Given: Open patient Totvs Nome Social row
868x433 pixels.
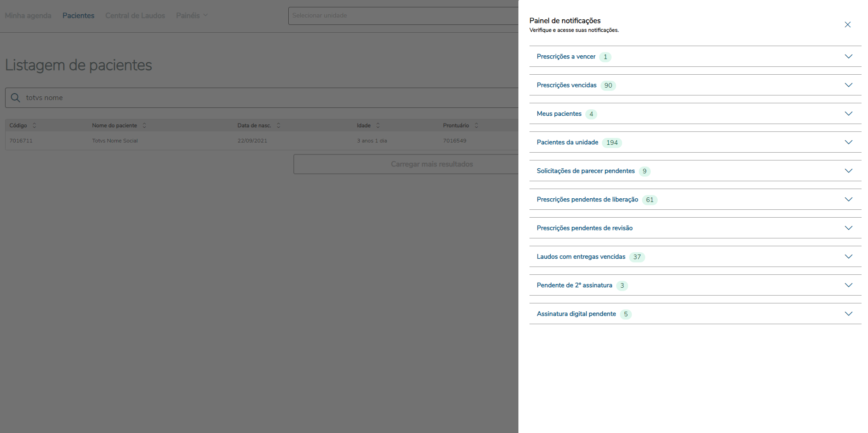Looking at the screenshot, I should [x=115, y=141].
